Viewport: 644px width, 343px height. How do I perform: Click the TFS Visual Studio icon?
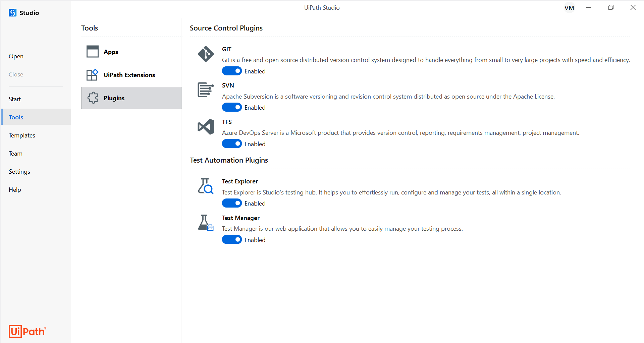[206, 127]
